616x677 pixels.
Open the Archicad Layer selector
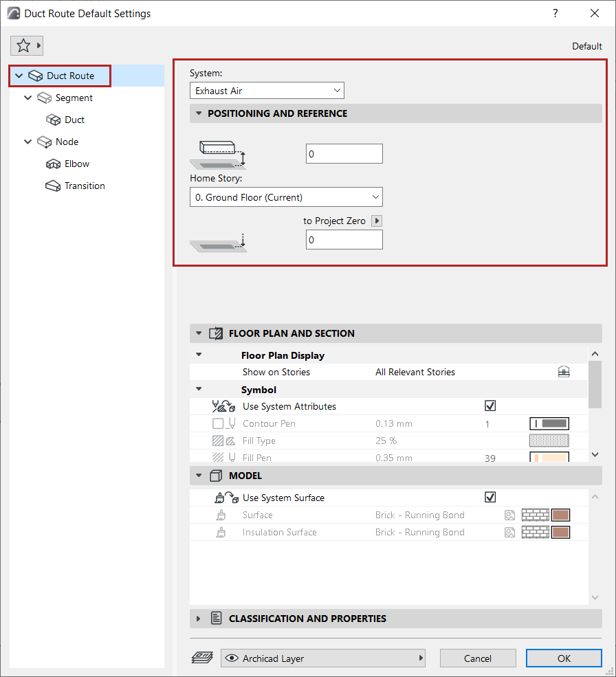tap(323, 658)
